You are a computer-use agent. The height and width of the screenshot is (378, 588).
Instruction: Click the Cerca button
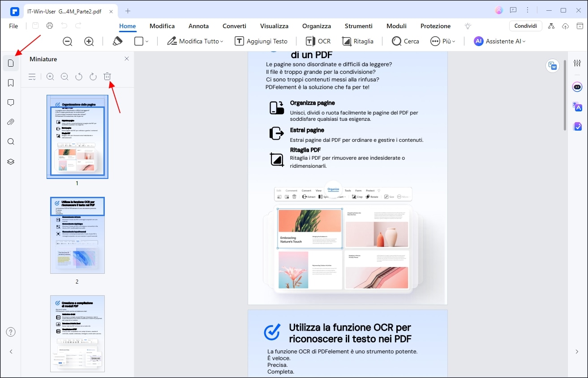pos(406,41)
